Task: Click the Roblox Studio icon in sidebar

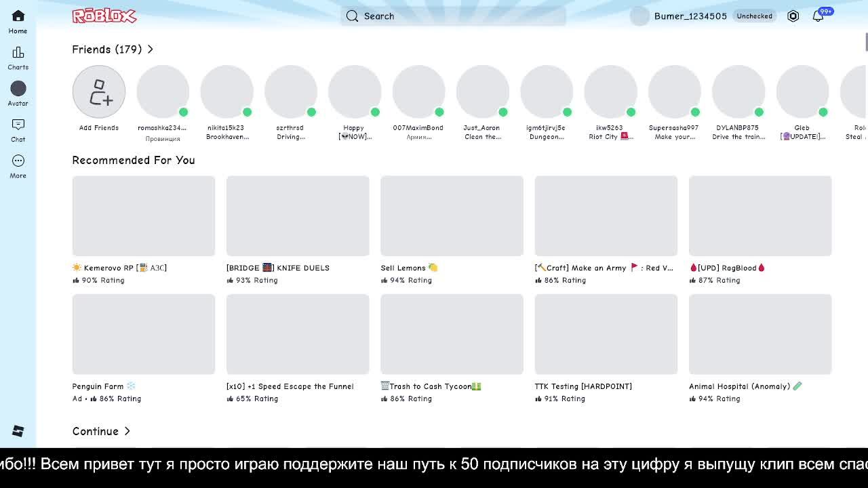Action: coord(18,431)
